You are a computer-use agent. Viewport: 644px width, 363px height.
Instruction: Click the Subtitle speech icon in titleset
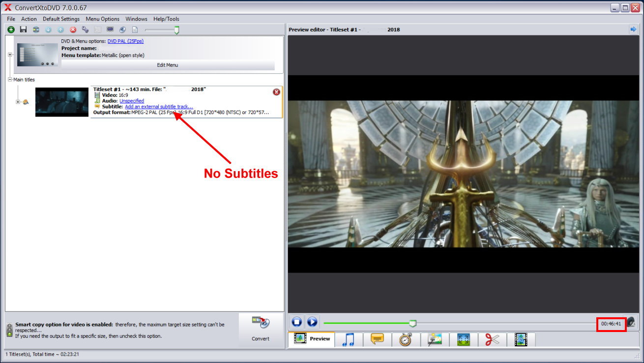pyautogui.click(x=97, y=107)
